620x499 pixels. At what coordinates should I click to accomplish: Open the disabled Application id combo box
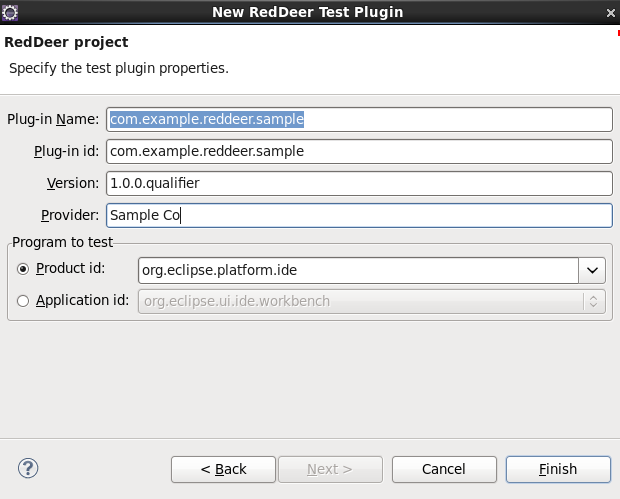[372, 301]
